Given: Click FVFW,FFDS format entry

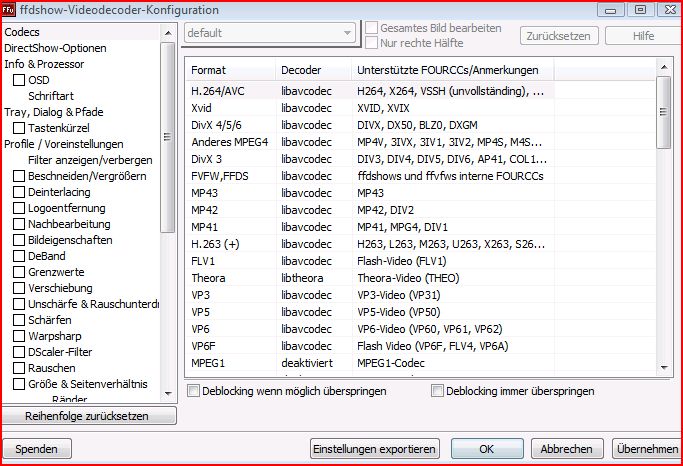Looking at the screenshot, I should click(x=220, y=176).
